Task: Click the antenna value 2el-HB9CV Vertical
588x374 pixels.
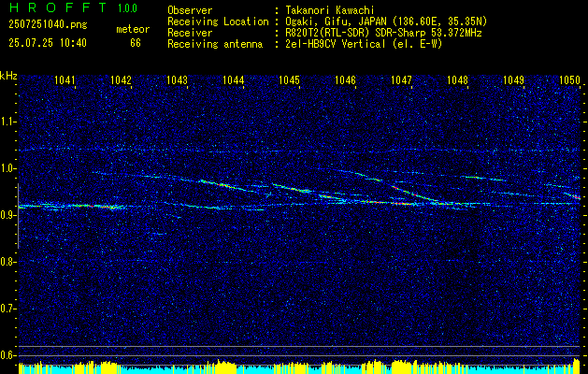Action: click(336, 44)
